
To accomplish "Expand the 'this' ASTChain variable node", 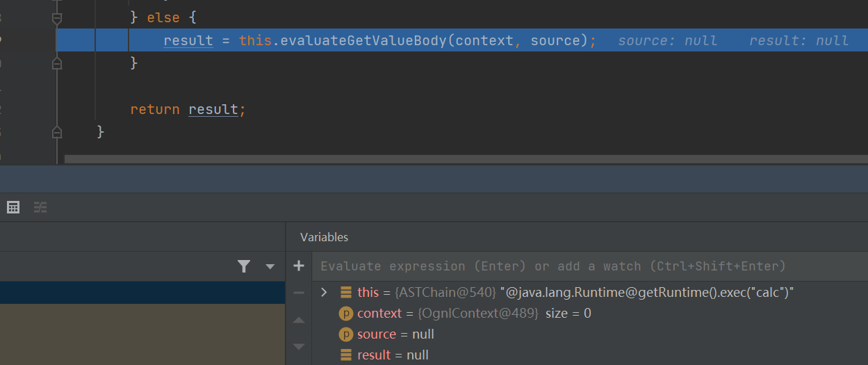I will coord(324,293).
